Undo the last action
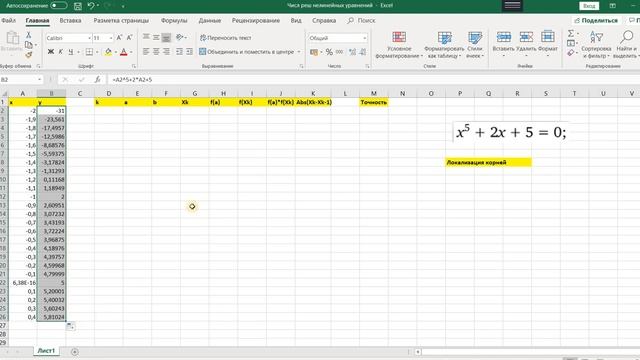Image resolution: width=640 pixels, height=360 pixels. 91,6
